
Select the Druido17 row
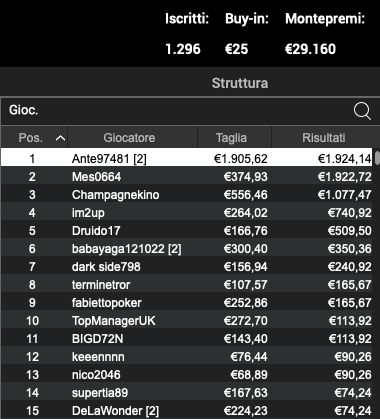point(187,230)
